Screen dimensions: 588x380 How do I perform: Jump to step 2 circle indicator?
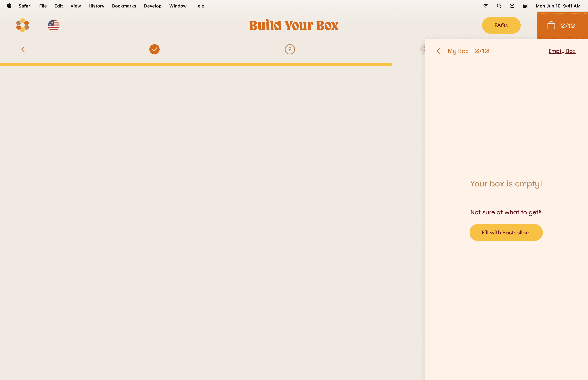click(x=290, y=49)
